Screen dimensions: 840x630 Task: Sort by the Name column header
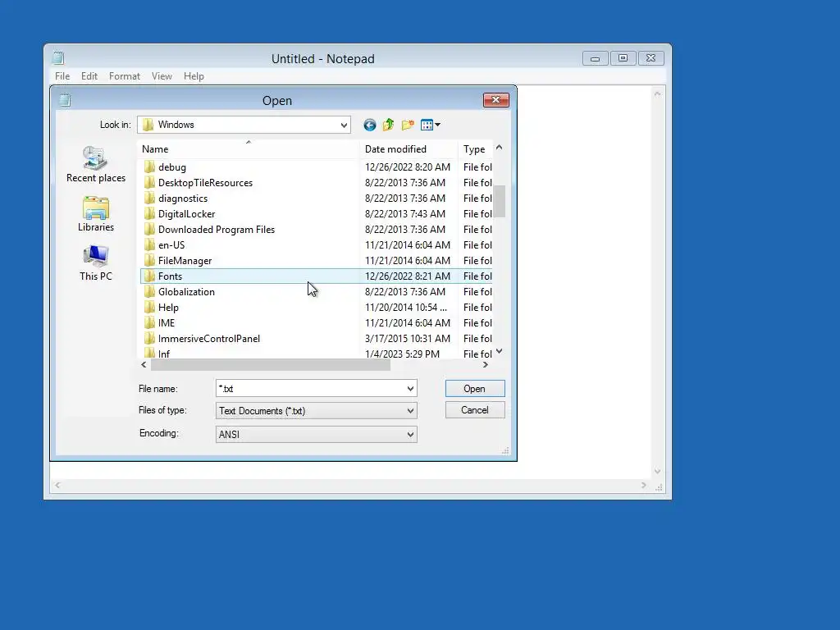coord(249,149)
